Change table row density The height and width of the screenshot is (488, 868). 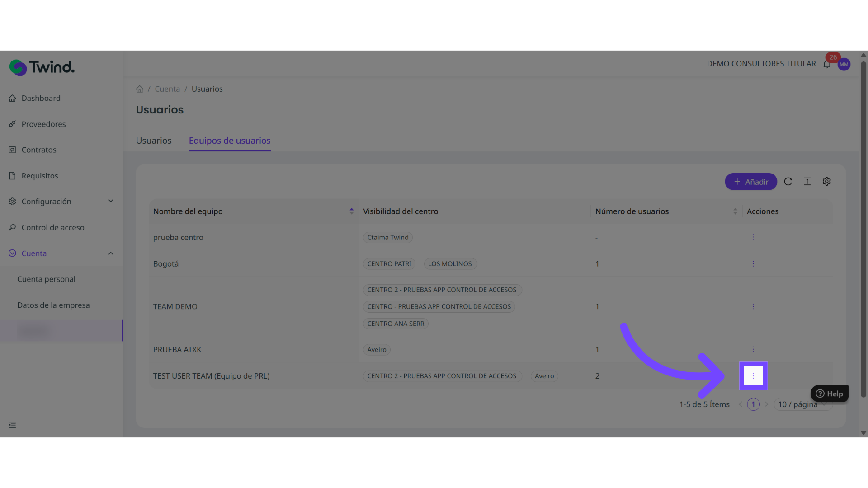[807, 182]
